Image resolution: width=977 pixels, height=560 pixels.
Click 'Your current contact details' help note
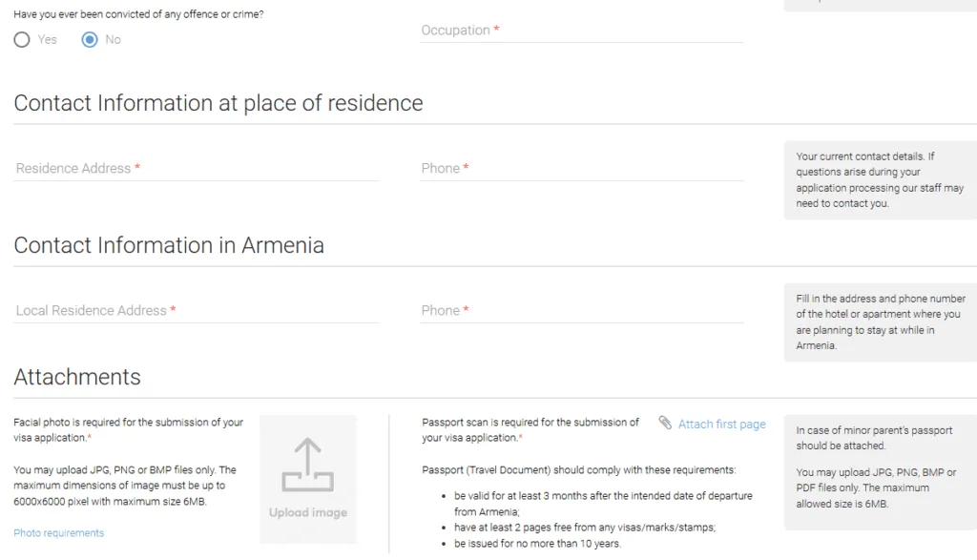(x=880, y=180)
